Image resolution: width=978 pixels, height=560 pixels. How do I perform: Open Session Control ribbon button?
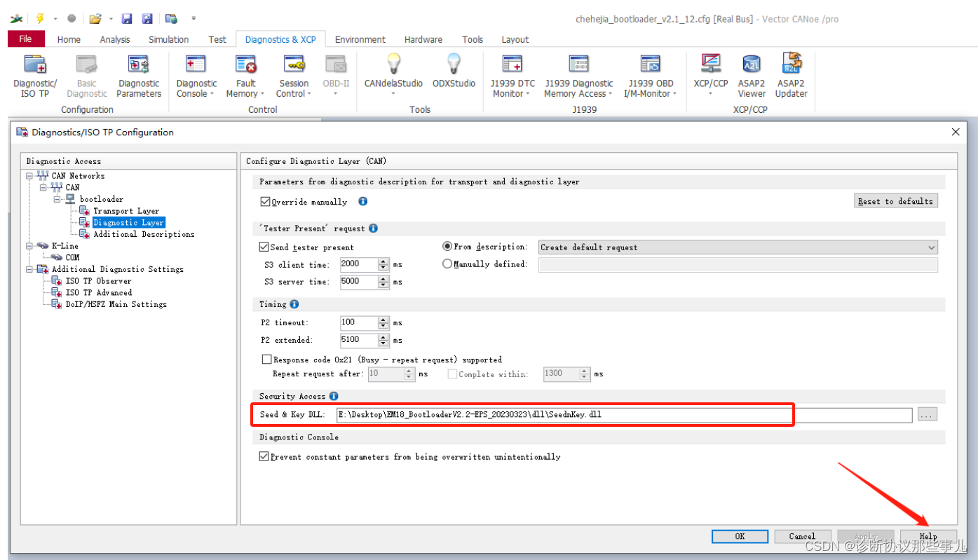coord(294,76)
